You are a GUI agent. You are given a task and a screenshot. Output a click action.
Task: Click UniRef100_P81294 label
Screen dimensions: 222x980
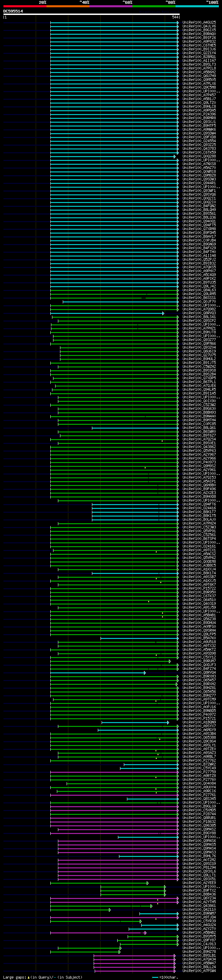click(199, 867)
